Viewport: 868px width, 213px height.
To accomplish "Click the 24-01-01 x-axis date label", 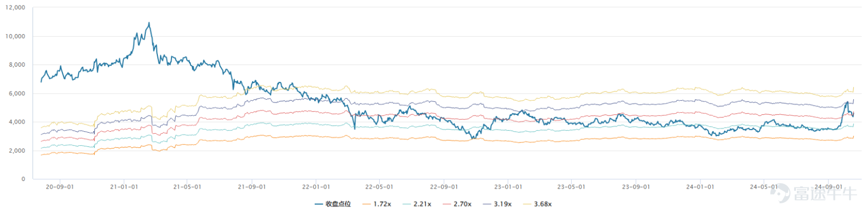I will coord(700,187).
